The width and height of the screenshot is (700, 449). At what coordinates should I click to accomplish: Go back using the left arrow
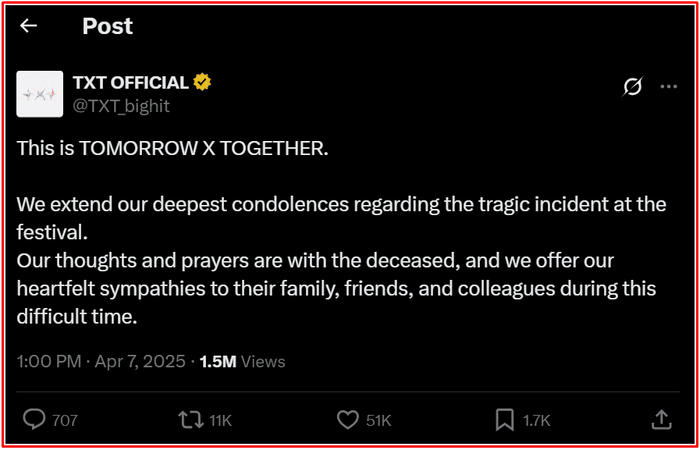[x=28, y=26]
